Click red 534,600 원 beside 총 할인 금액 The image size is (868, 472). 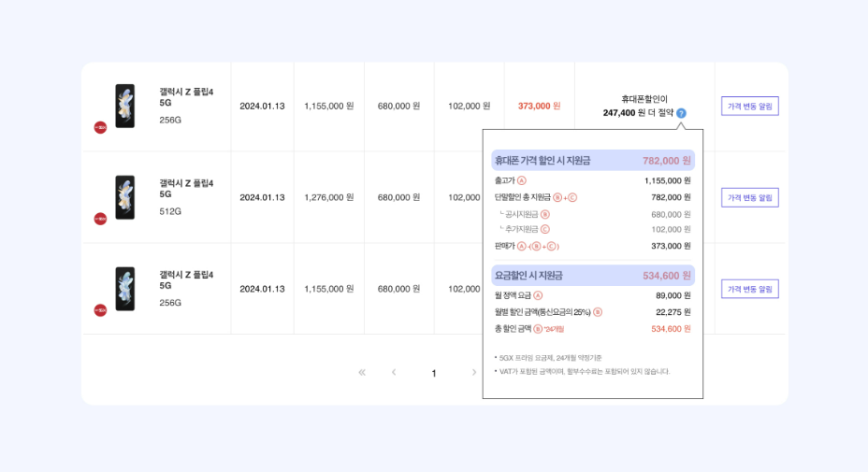(x=671, y=329)
